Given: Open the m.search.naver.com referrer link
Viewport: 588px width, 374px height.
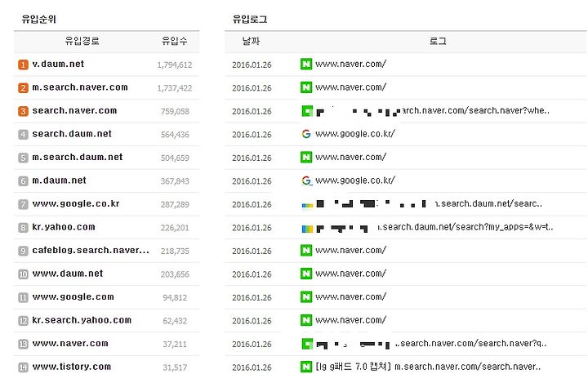Looking at the screenshot, I should [x=80, y=87].
